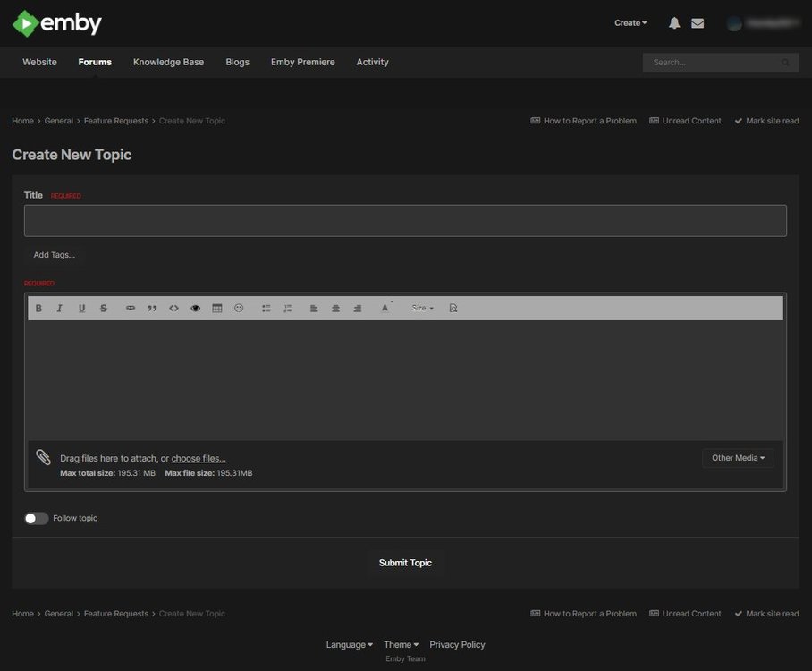Viewport: 812px width, 671px height.
Task: Center align the text
Action: click(335, 309)
